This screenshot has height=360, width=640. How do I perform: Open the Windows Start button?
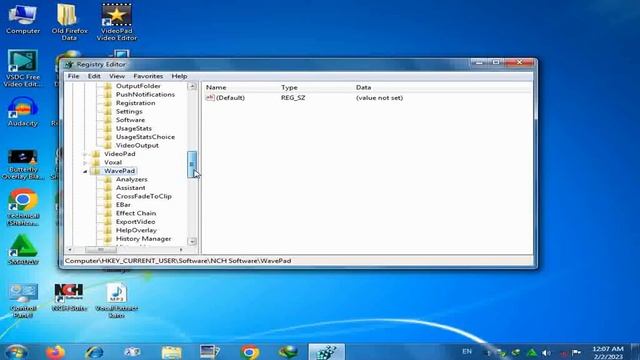click(x=16, y=352)
